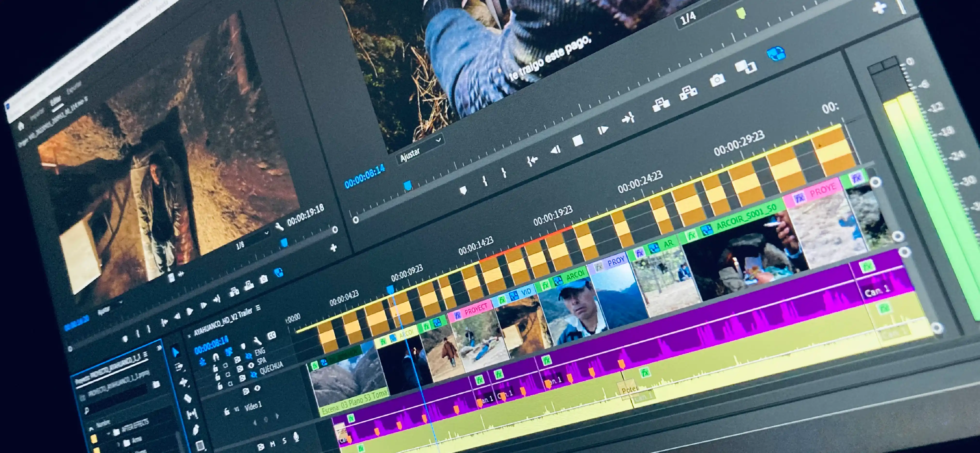This screenshot has width=980, height=453.
Task: Click voice-over record microphone on audio track
Action: coord(296,438)
